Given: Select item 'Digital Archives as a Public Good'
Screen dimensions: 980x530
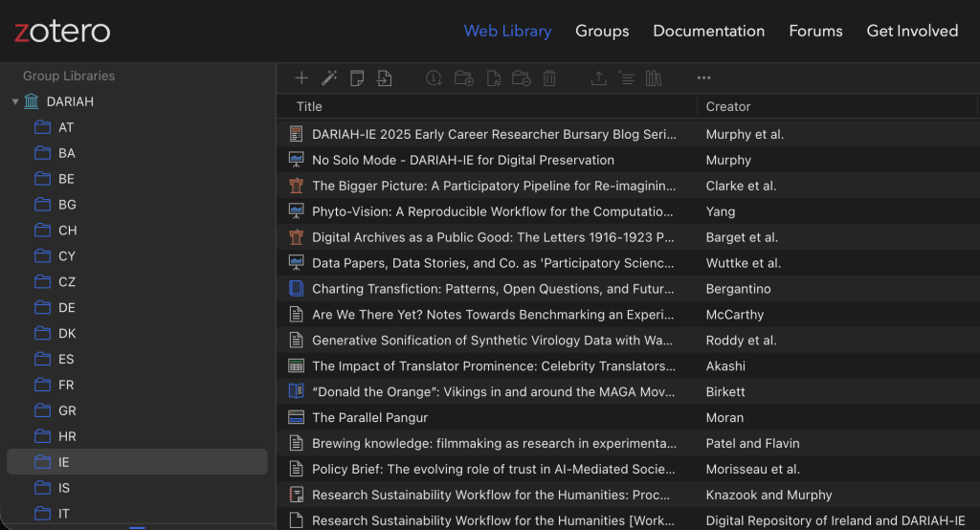Looking at the screenshot, I should pos(493,237).
